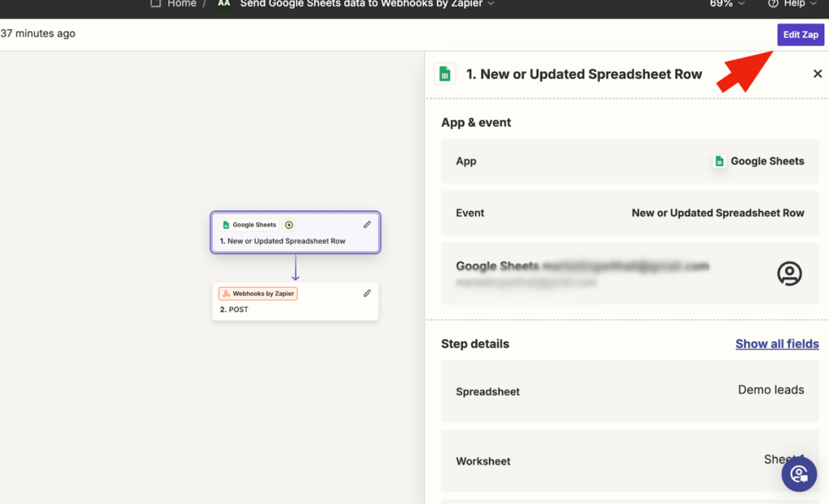
Task: Click the Google Sheets icon in panel header
Action: click(444, 74)
